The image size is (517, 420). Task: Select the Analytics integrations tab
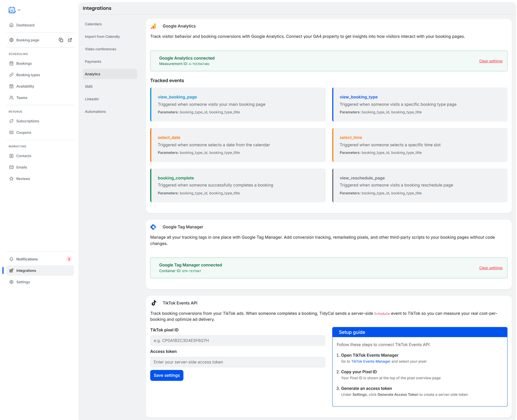110,74
